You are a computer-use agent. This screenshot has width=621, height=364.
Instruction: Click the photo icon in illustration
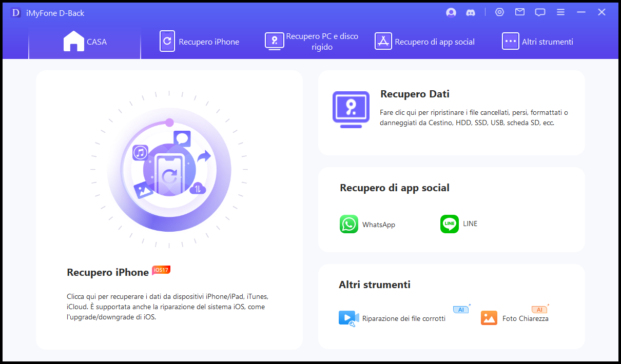coord(143,191)
